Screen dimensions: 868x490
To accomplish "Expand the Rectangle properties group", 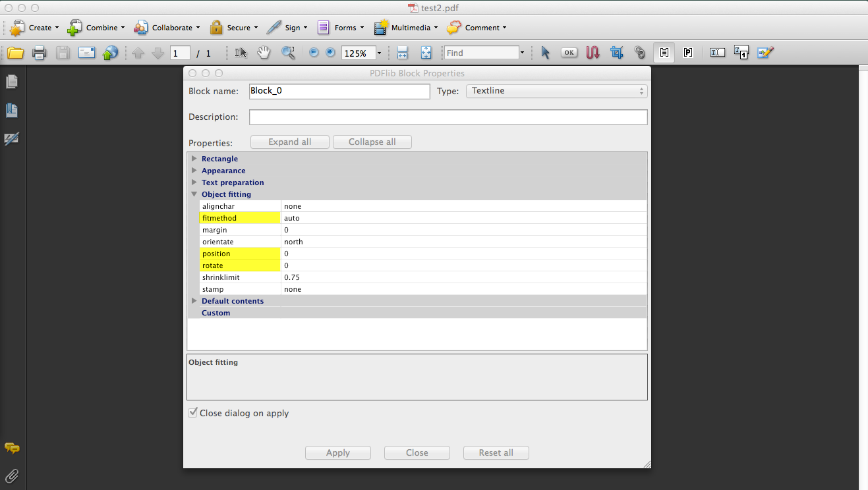I will tap(194, 159).
